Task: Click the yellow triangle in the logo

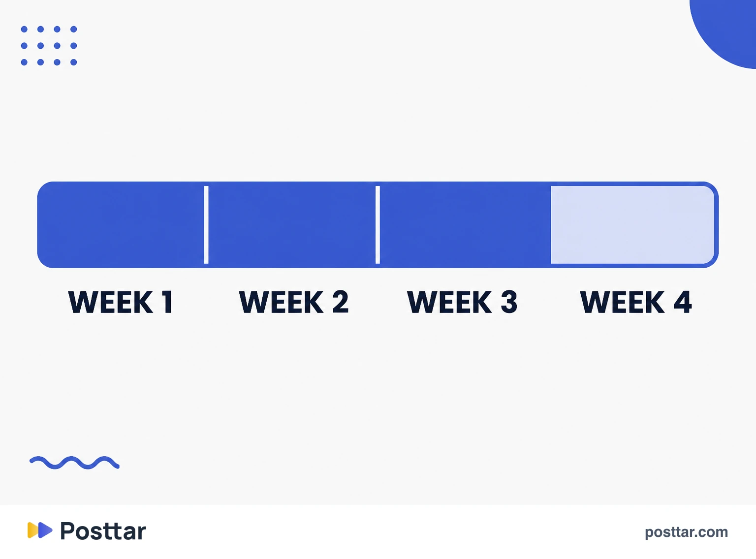Action: tap(32, 530)
